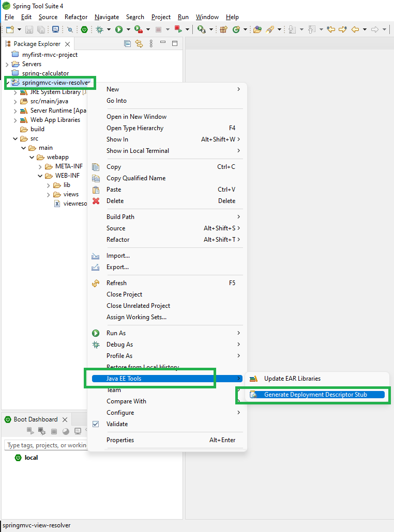394x532 pixels.
Task: Click the External Tools toolbar icon
Action: 202,29
